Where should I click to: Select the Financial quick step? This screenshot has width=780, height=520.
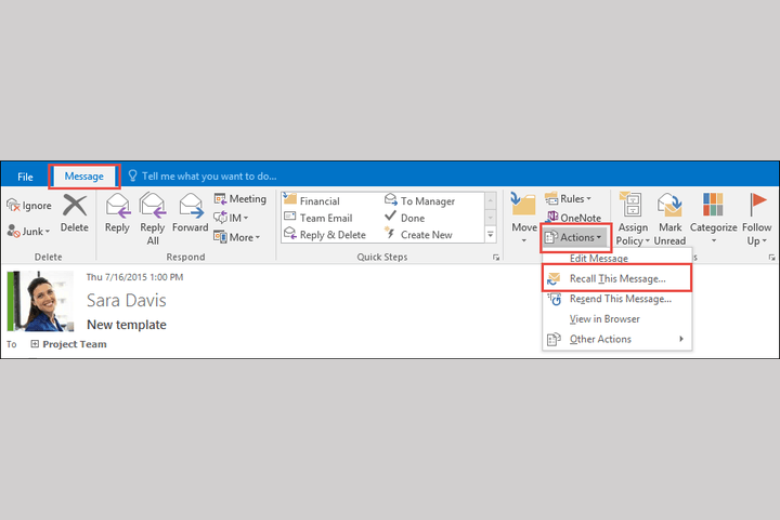(312, 201)
